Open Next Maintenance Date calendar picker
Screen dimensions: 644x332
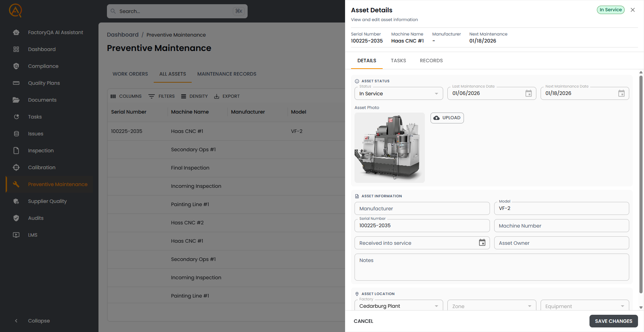tap(621, 93)
